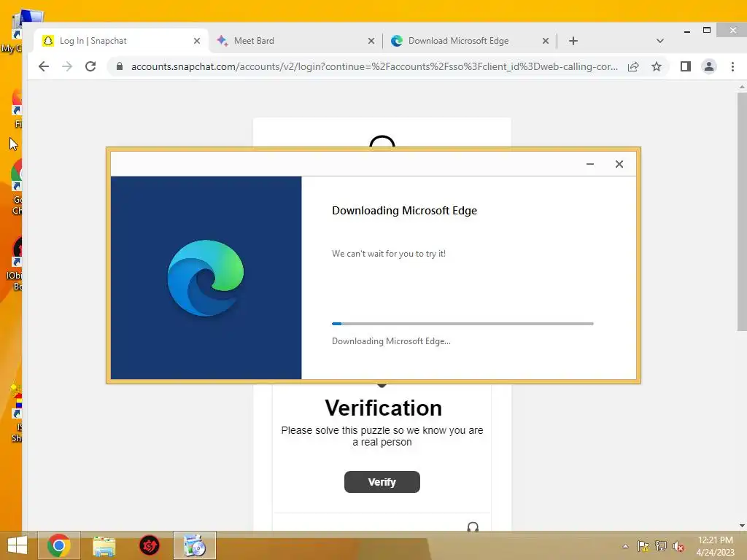The height and width of the screenshot is (560, 747).
Task: Open Chrome three-dot menu
Action: [x=732, y=66]
